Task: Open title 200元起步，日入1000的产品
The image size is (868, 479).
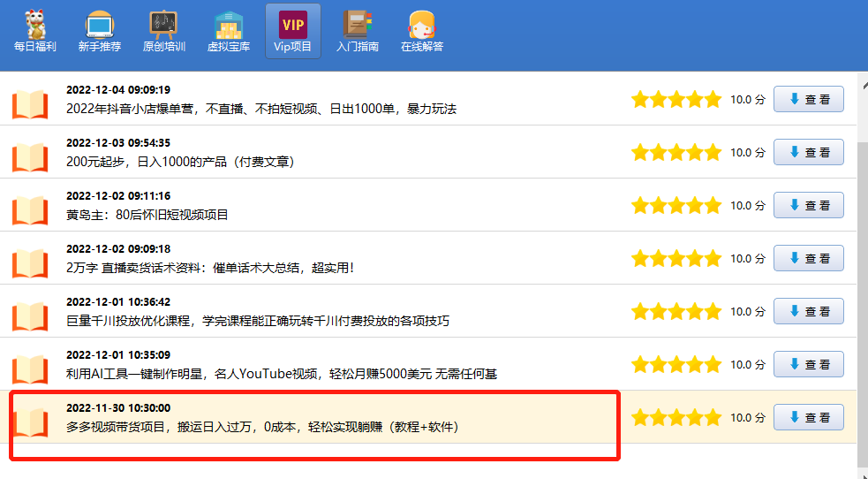Action: click(x=180, y=162)
